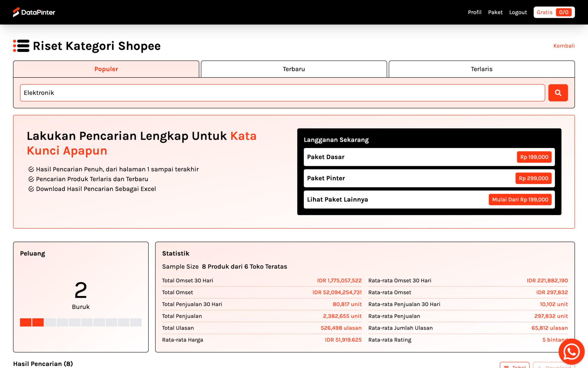Screen dimensions: 588x368
Task: Open the Paket Pinter subscription option
Action: (429, 178)
